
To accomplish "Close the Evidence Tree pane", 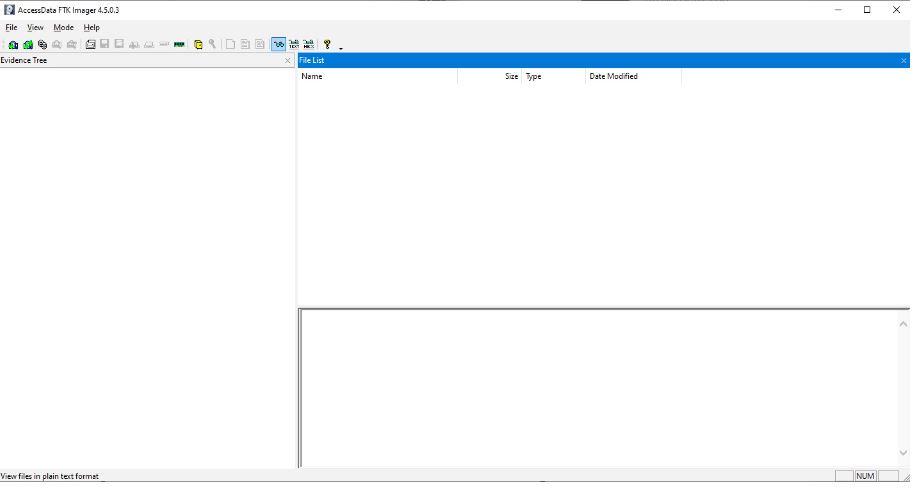I will (287, 61).
